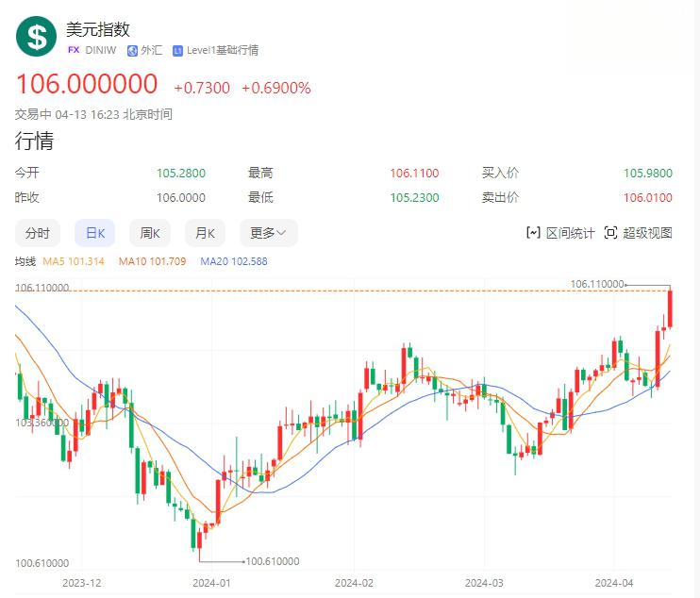Image resolution: width=700 pixels, height=598 pixels.
Task: Click the Level1 quote badge icon
Action: click(x=177, y=51)
